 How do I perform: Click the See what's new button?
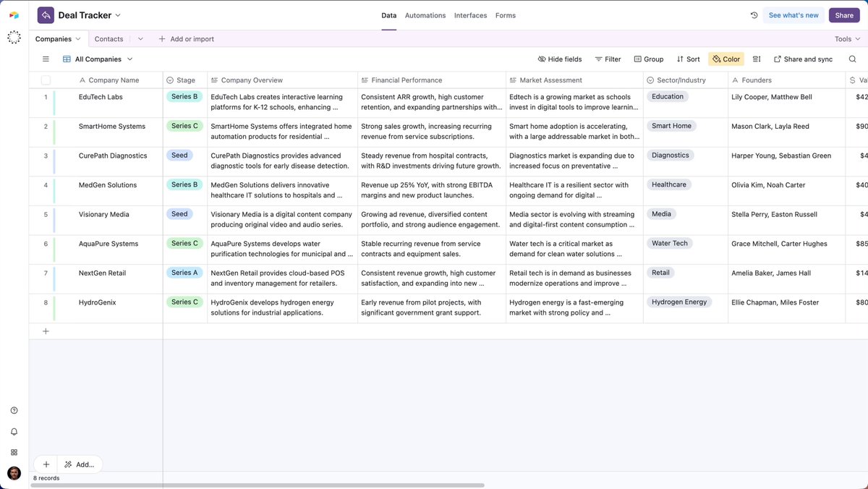click(x=793, y=15)
